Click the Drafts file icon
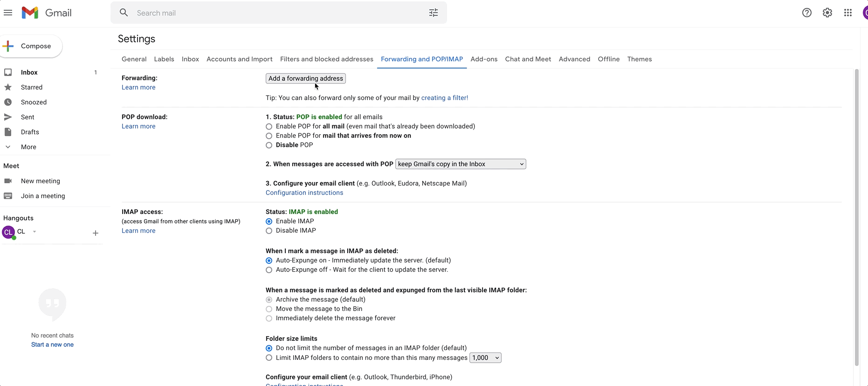This screenshot has height=386, width=868. tap(8, 132)
